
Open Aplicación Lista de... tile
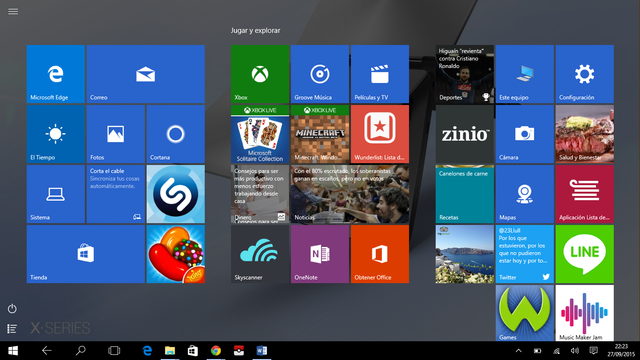click(x=584, y=194)
